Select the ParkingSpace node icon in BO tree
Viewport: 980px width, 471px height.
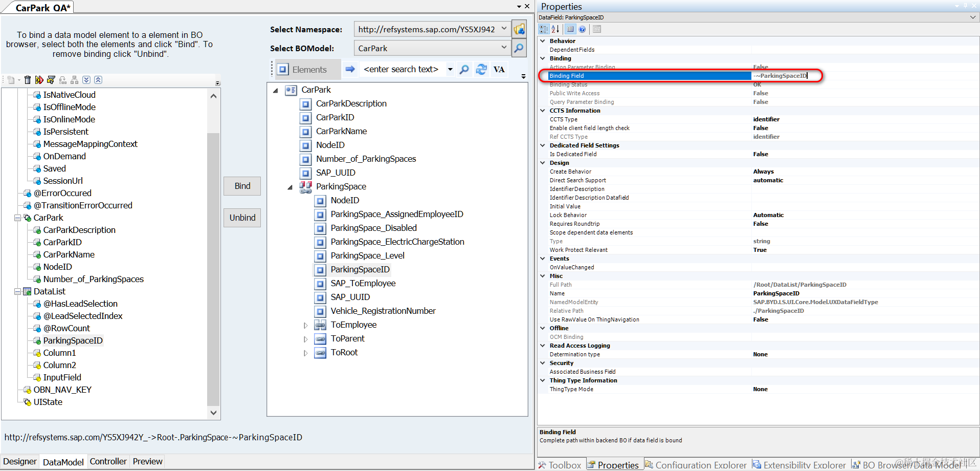(x=306, y=187)
